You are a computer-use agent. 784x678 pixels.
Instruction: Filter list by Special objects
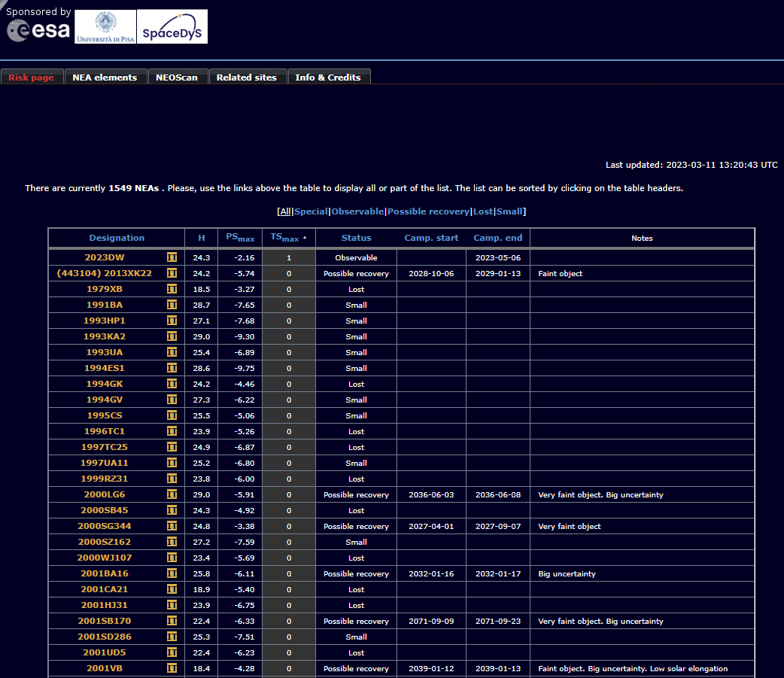311,211
